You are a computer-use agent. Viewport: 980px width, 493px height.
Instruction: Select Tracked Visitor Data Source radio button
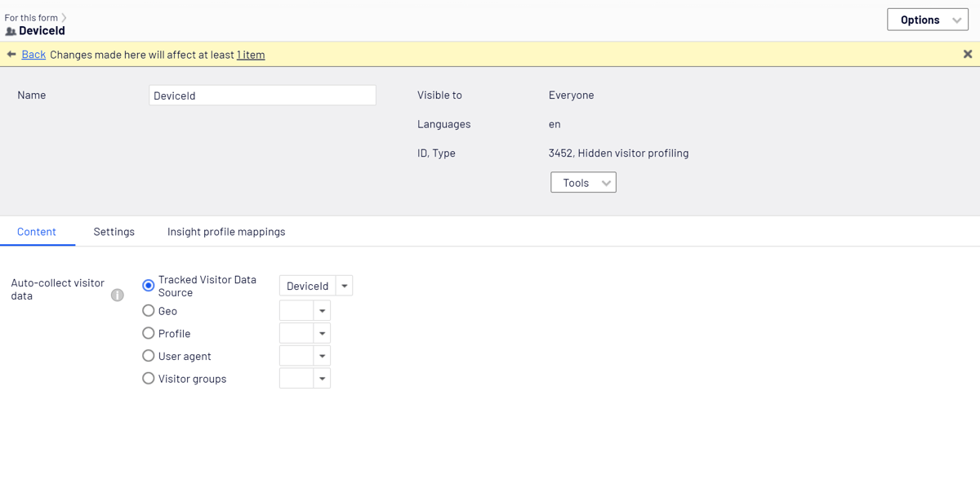[x=149, y=286]
